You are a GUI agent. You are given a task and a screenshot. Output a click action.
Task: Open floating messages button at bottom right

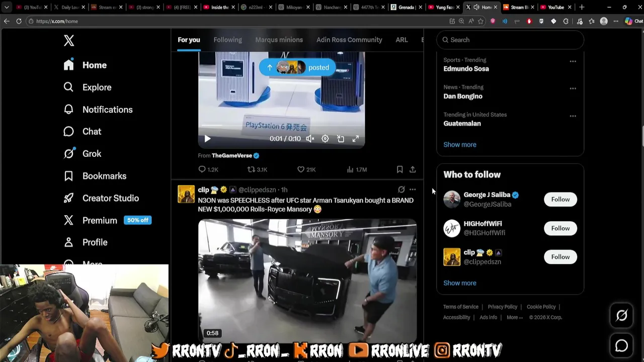[x=621, y=346]
